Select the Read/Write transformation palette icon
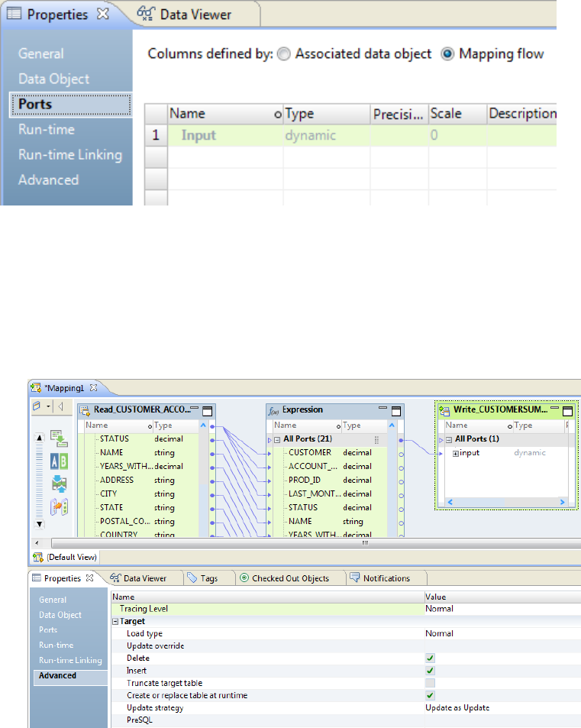This screenshot has width=581, height=728. (x=59, y=438)
